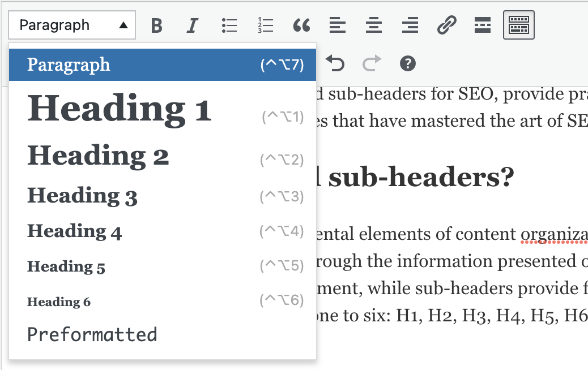Choose Heading 5 format

pos(163,266)
